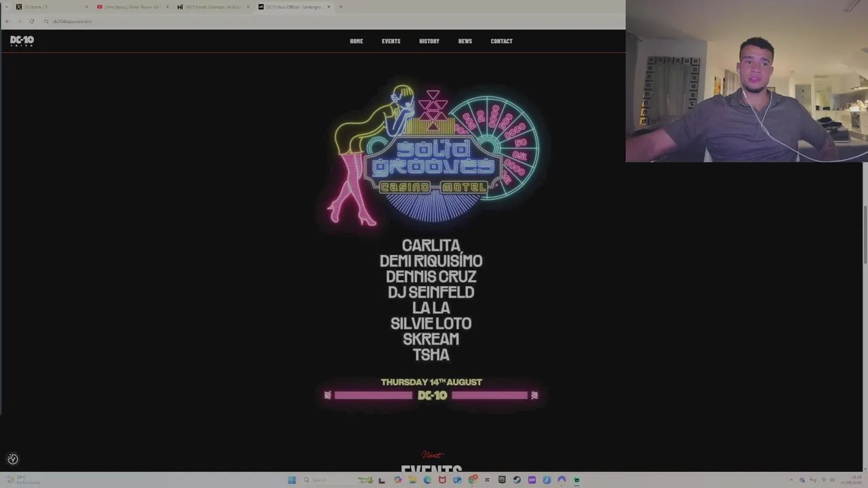
Task: Click the page vertical scrollbar
Action: point(865,234)
